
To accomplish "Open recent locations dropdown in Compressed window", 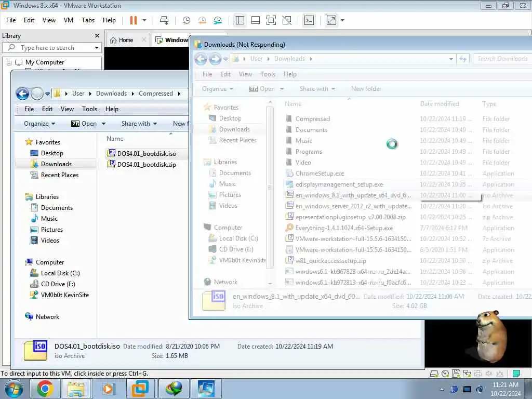I will (47, 94).
